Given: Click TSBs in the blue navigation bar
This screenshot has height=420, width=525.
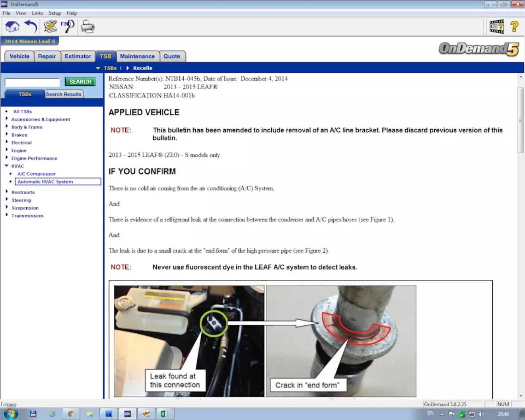Looking at the screenshot, I should coord(110,68).
